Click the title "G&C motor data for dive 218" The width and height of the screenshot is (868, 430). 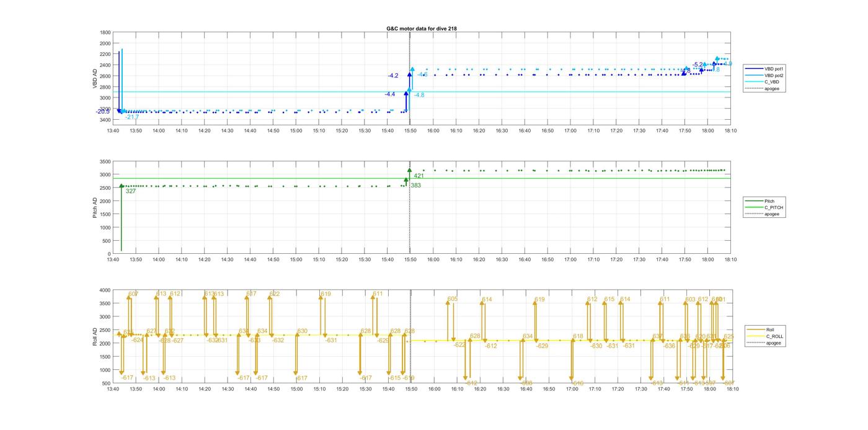pos(422,29)
